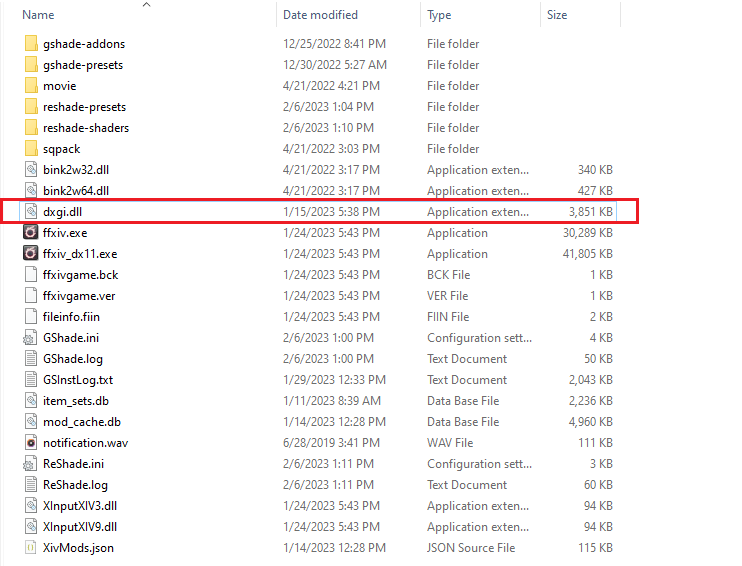Image resolution: width=742 pixels, height=566 pixels.
Task: Select the file name ReShade.ini
Action: pyautogui.click(x=73, y=464)
